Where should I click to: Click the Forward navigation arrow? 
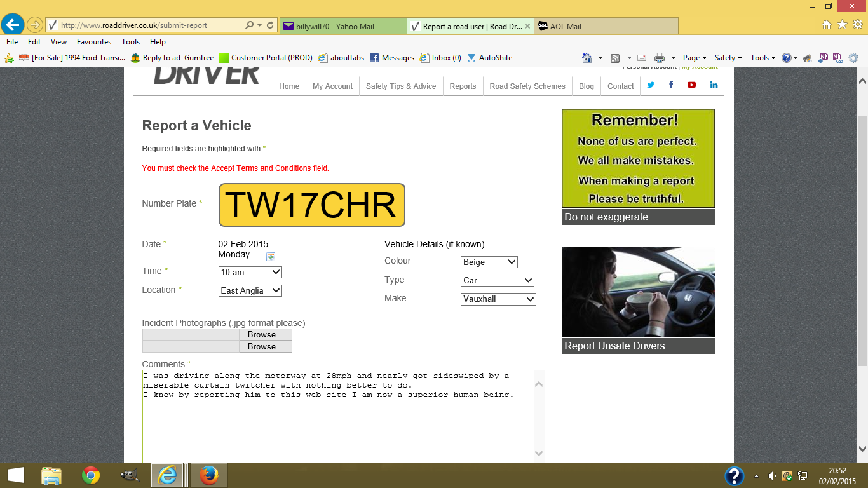click(x=34, y=25)
